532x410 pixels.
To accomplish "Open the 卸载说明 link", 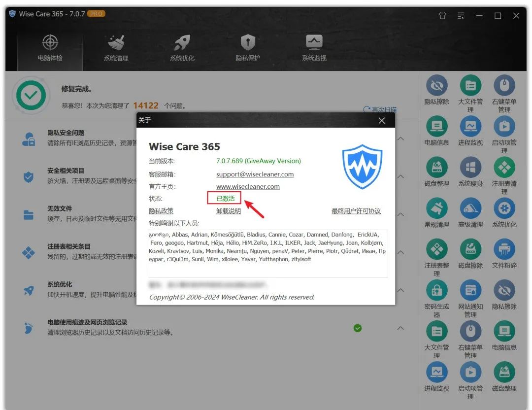I will [x=229, y=211].
